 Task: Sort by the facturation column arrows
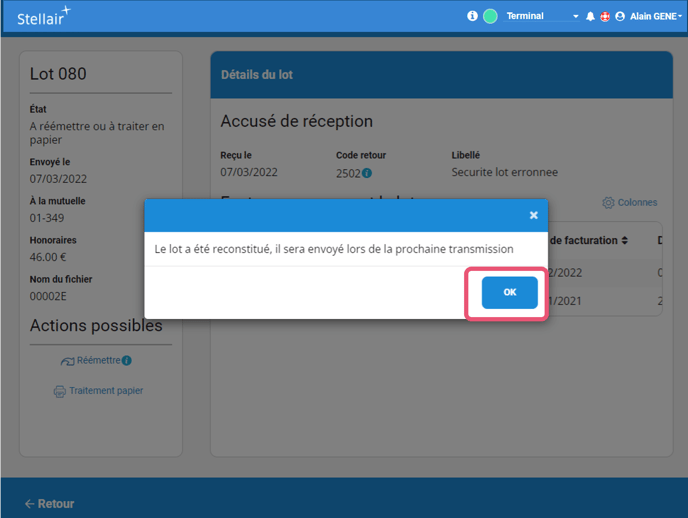(x=625, y=240)
